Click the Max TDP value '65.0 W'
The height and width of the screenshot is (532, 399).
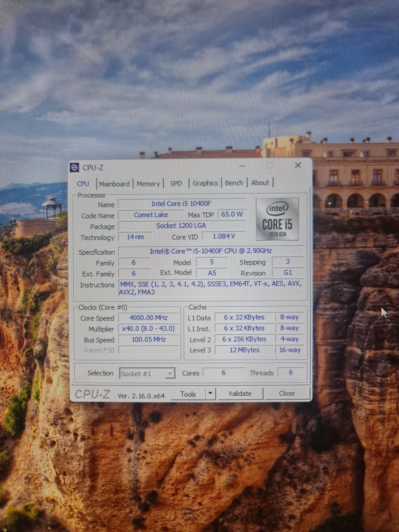pos(232,214)
